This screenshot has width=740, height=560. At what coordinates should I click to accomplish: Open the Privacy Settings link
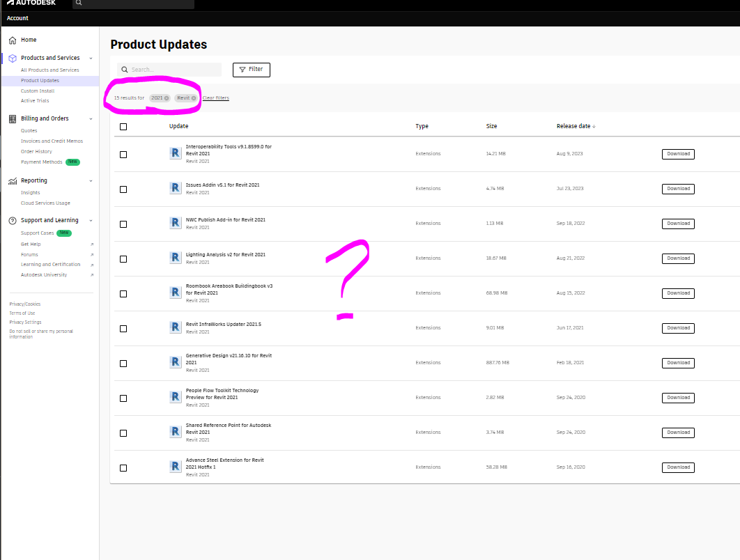[26, 322]
